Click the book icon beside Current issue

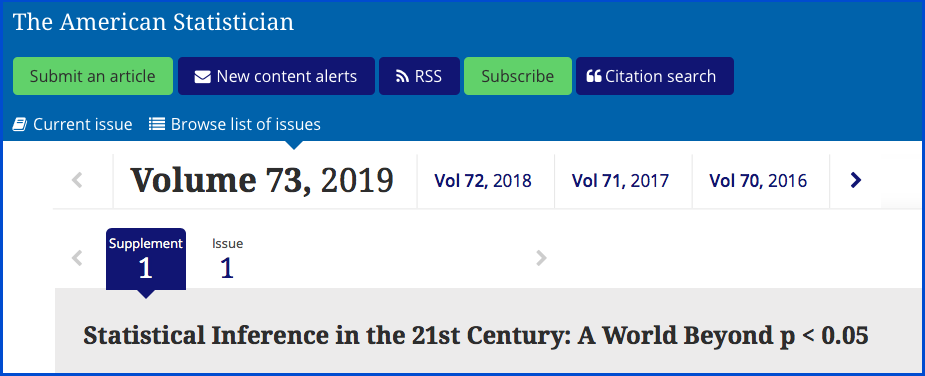20,125
